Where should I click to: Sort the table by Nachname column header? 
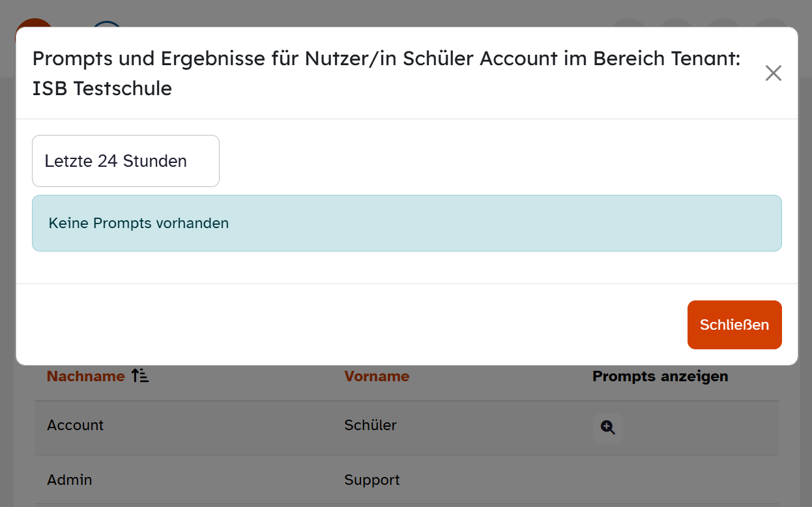(85, 376)
